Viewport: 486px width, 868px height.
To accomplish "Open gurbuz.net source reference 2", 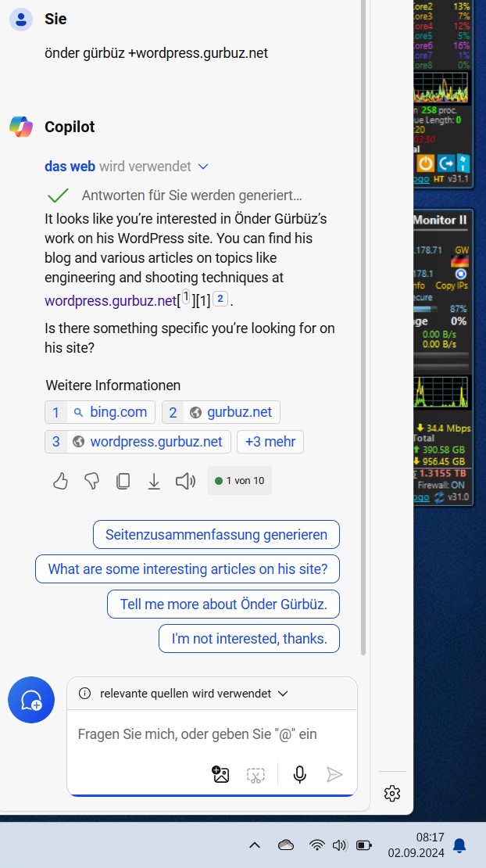I will click(221, 412).
